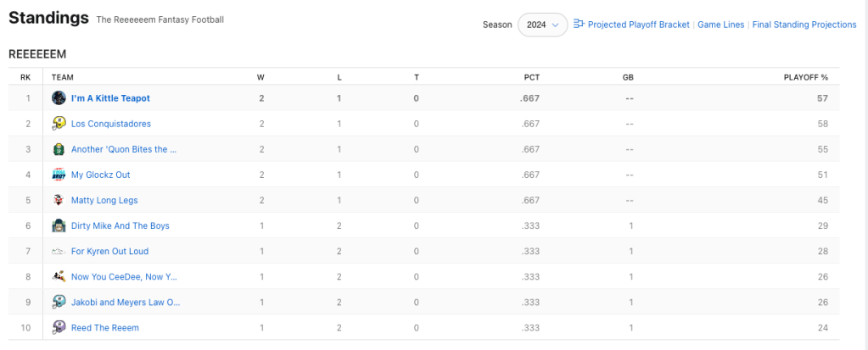Click the bracket icon beside Projected Playoff Bracket
The width and height of the screenshot is (868, 350).
click(x=579, y=25)
